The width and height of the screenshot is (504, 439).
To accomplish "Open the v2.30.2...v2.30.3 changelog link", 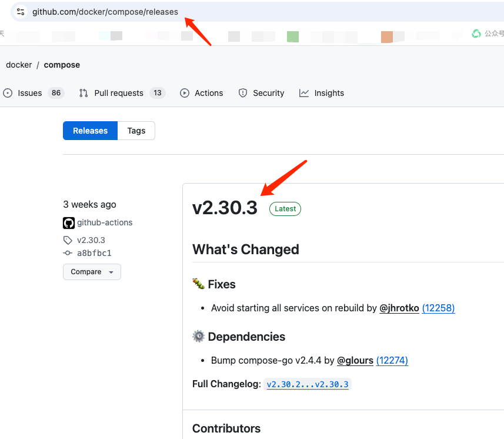I will tap(308, 384).
